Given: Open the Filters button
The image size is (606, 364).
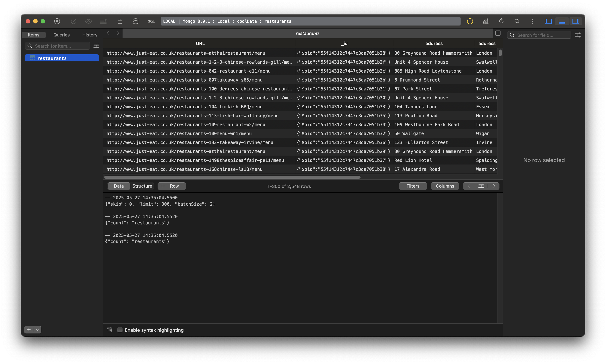Looking at the screenshot, I should point(413,186).
